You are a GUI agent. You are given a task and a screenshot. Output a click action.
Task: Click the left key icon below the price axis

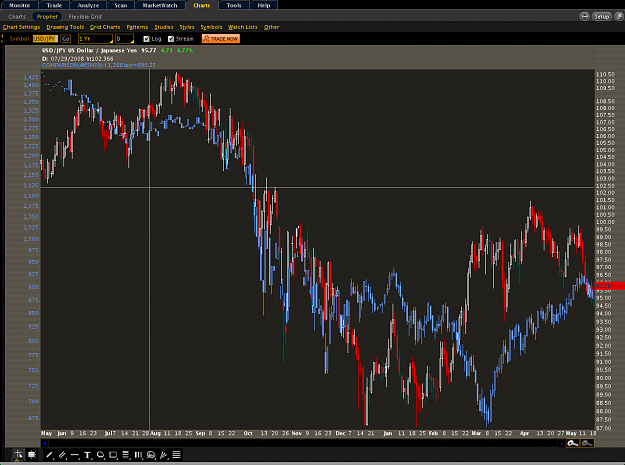[x=573, y=443]
